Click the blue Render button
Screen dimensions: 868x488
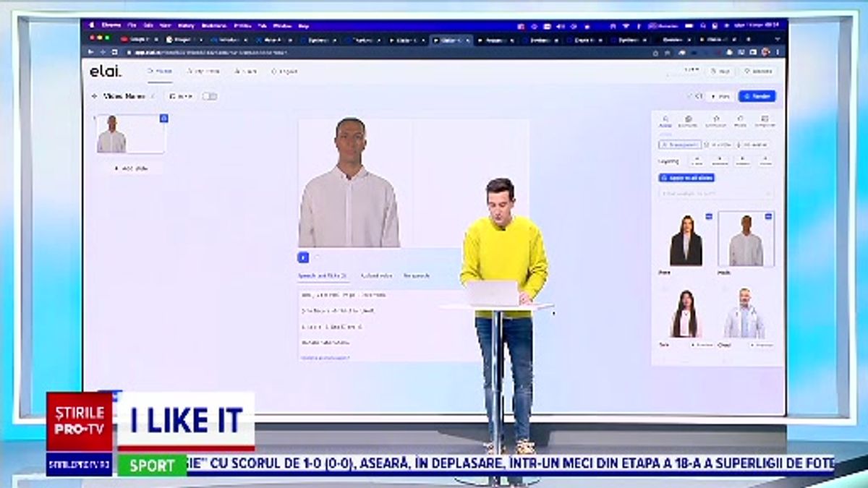coord(756,95)
